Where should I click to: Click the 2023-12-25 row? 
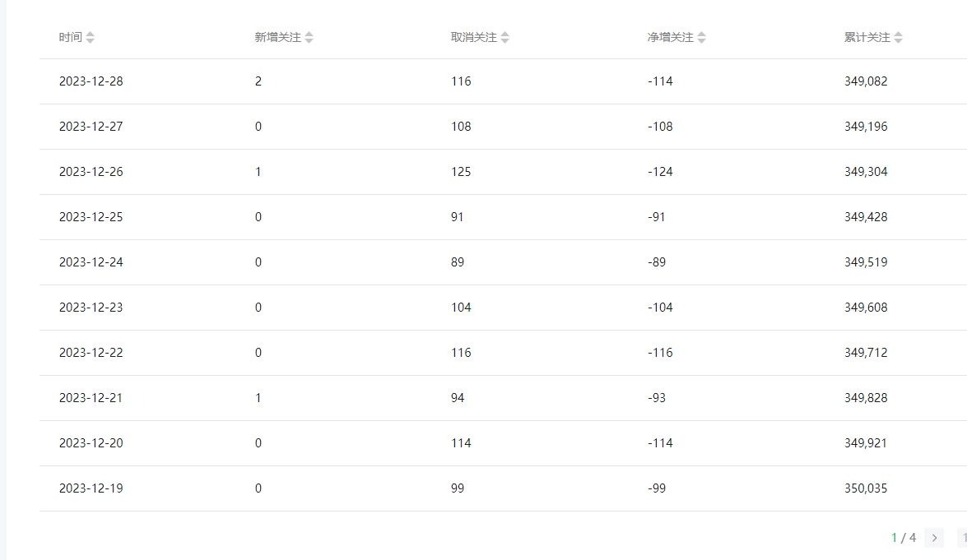click(x=503, y=217)
